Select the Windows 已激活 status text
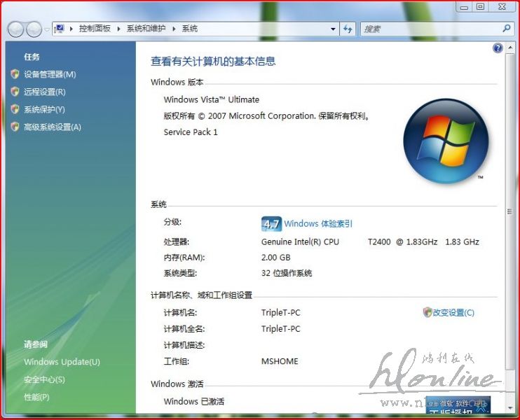 click(x=194, y=402)
